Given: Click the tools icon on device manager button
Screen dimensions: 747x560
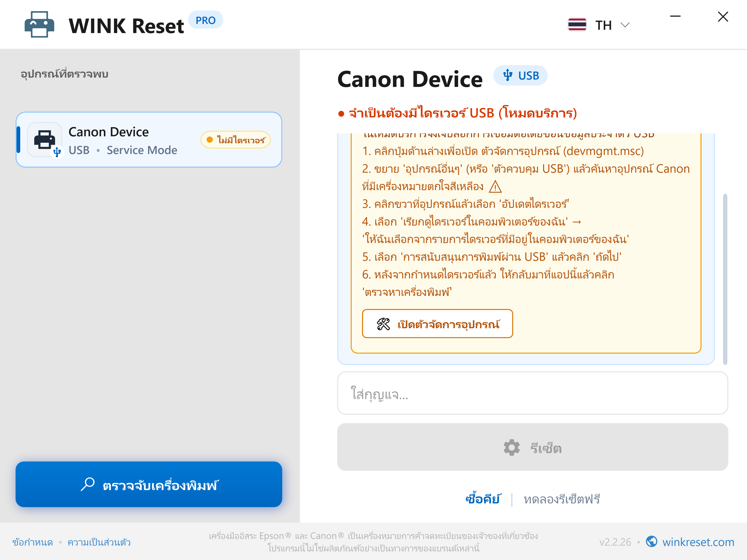Looking at the screenshot, I should pos(383,324).
